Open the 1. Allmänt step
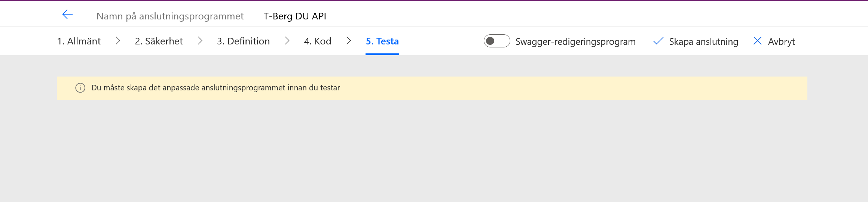Viewport: 868px width, 202px height. pyautogui.click(x=79, y=41)
